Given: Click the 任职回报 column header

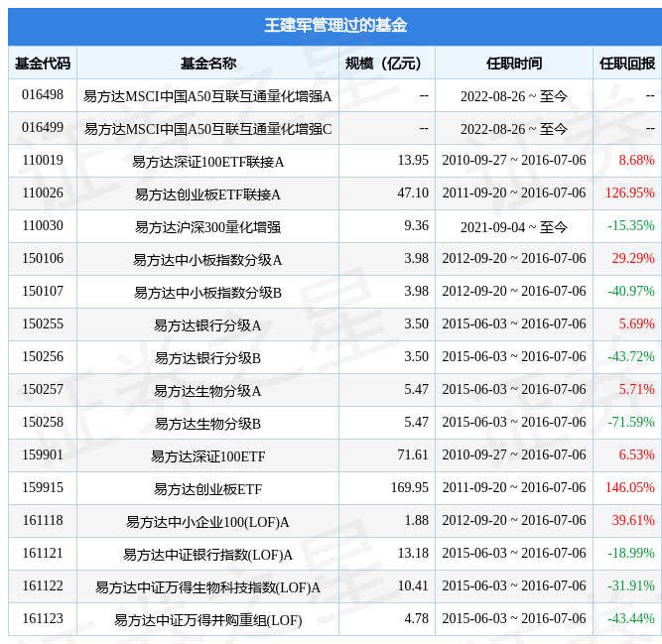Looking at the screenshot, I should [x=627, y=64].
